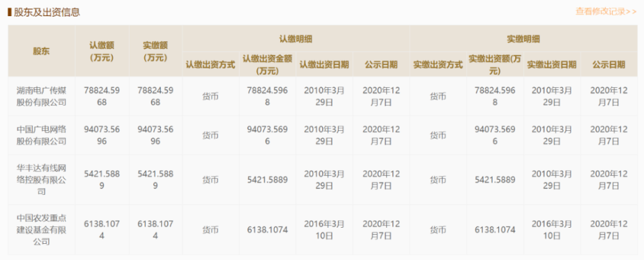Click the 认缴明细 group header
The height and width of the screenshot is (260, 644).
296,39
